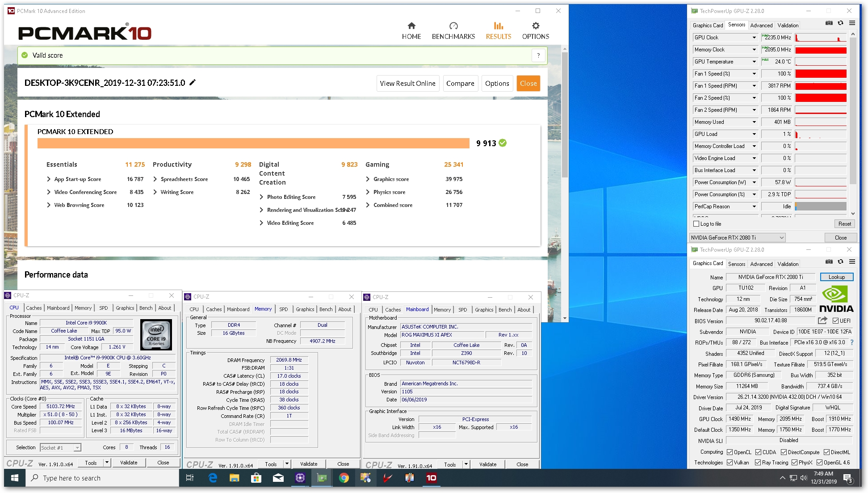Toggle the PhysX checkbox

click(x=794, y=462)
